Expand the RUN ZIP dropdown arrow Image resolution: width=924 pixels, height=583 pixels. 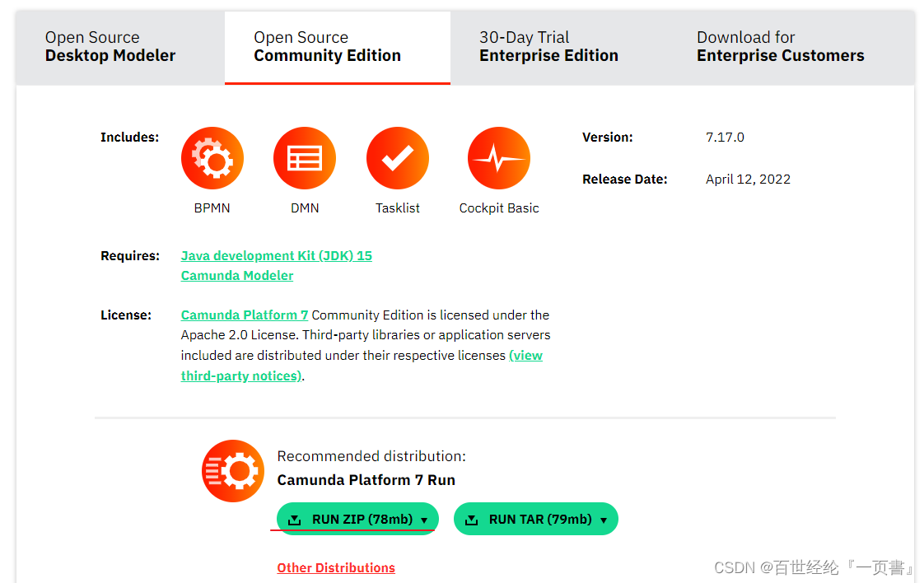click(x=424, y=520)
